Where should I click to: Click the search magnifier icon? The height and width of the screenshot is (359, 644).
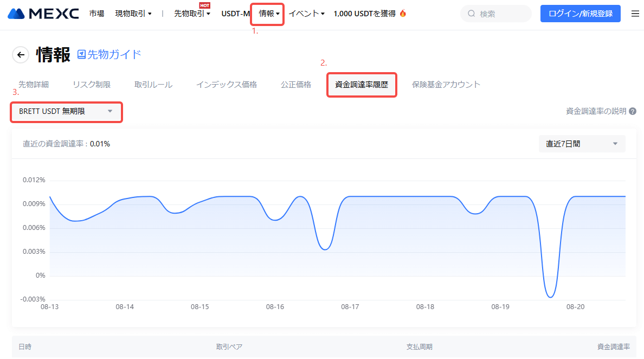pos(471,14)
